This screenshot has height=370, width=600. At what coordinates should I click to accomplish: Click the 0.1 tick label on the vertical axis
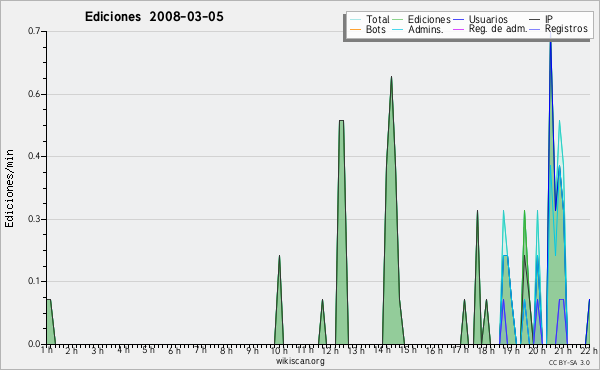tap(34, 281)
